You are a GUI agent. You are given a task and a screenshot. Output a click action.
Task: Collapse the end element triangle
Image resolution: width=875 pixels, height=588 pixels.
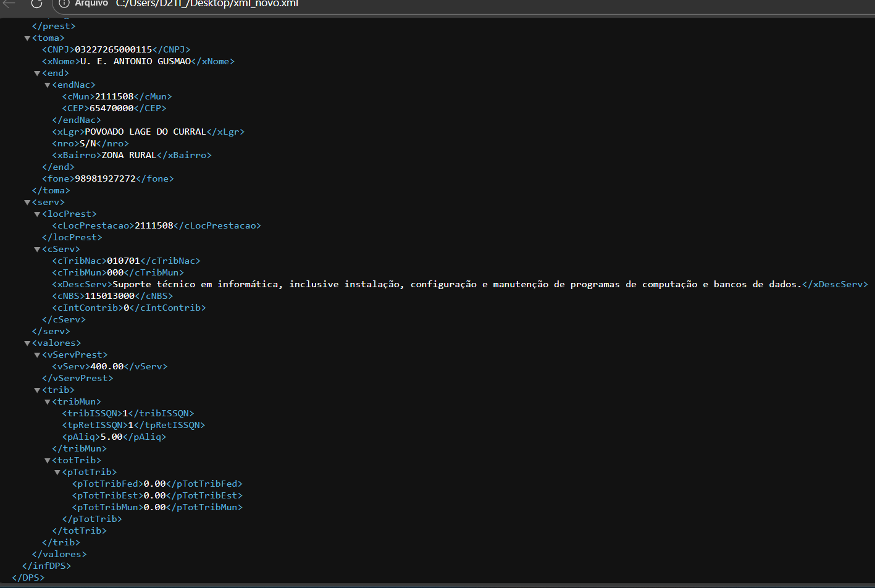(x=37, y=73)
